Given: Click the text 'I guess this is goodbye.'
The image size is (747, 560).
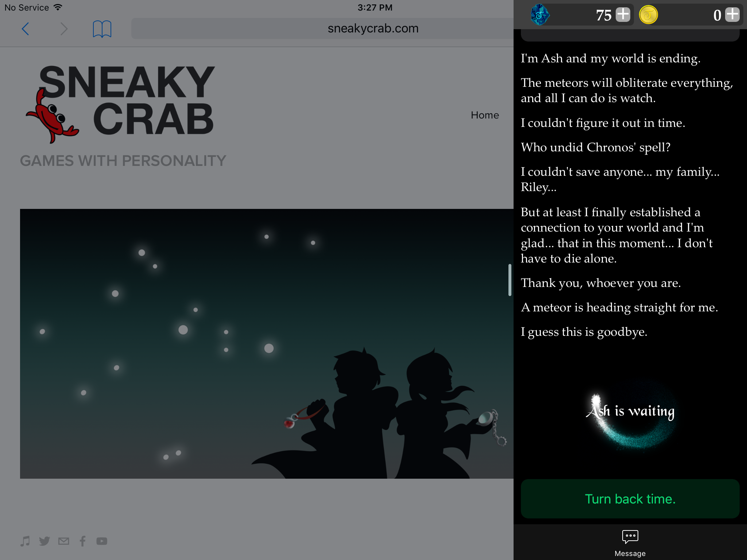Looking at the screenshot, I should 584,332.
